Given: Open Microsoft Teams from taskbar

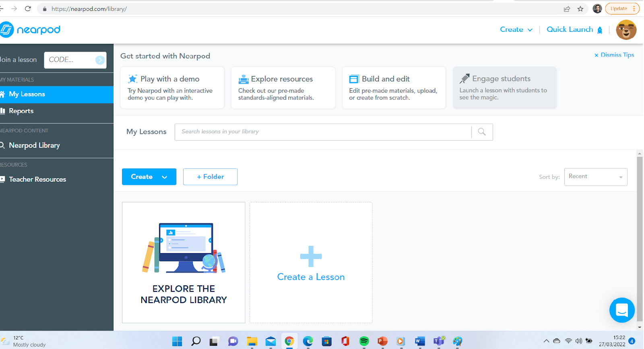Looking at the screenshot, I should [x=439, y=341].
